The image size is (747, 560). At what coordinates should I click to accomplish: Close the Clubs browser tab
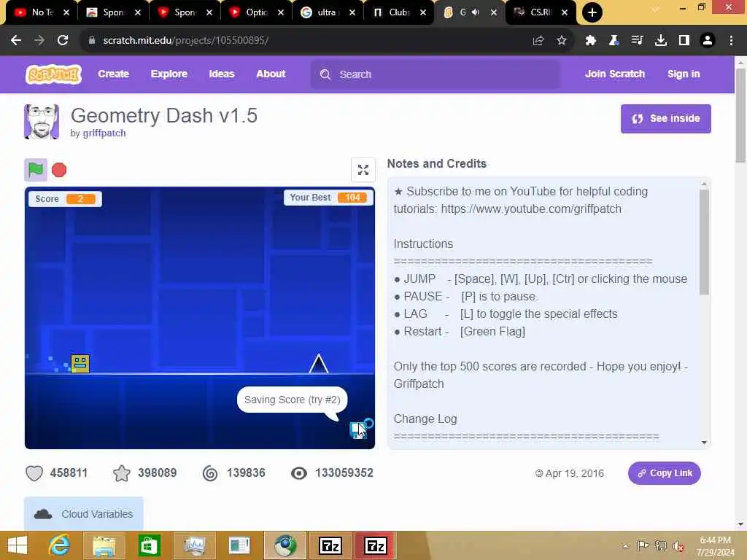pos(423,12)
